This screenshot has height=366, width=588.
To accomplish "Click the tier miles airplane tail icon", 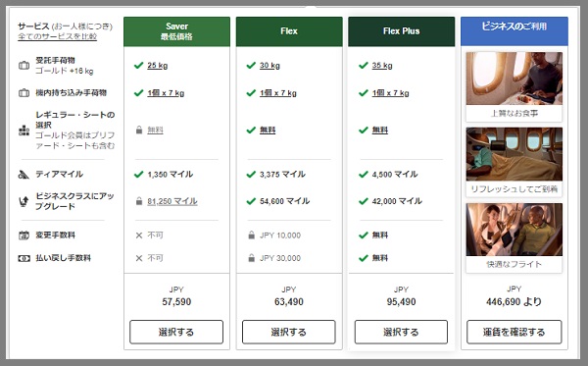I will [24, 175].
